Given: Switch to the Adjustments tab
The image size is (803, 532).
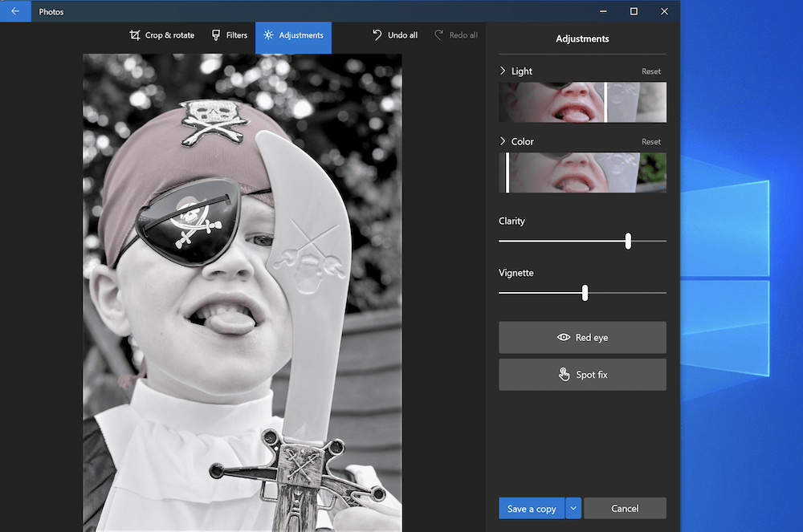Looking at the screenshot, I should click(x=293, y=35).
